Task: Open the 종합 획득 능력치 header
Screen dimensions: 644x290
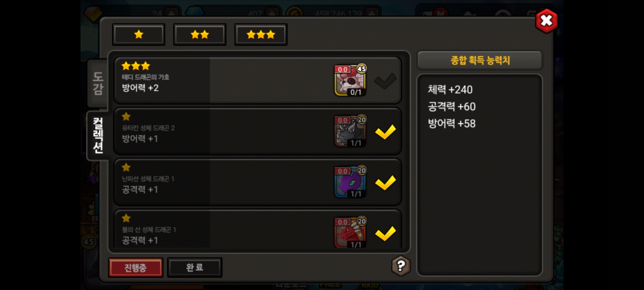Action: pos(480,60)
